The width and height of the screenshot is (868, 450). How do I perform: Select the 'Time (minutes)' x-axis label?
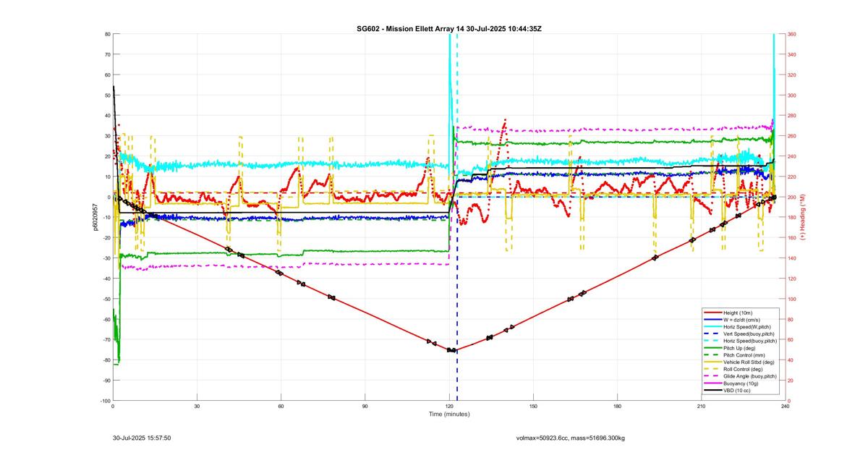click(x=449, y=415)
